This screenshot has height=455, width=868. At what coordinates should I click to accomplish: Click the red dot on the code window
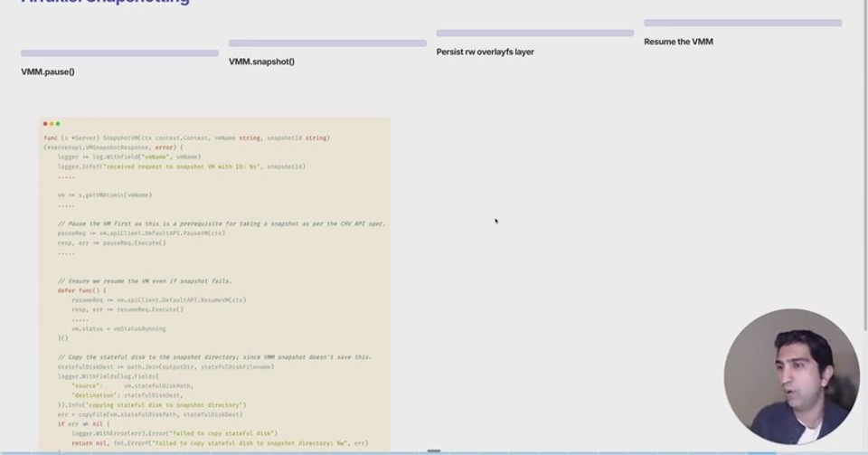click(45, 124)
